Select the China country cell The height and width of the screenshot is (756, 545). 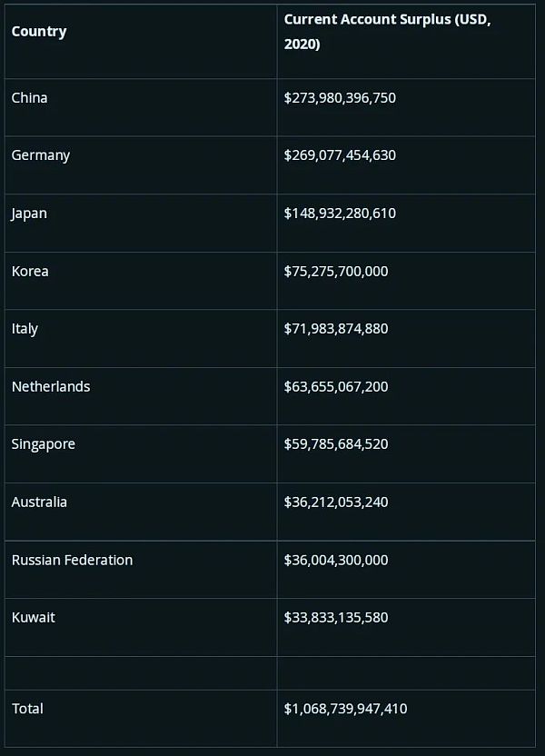click(x=30, y=97)
